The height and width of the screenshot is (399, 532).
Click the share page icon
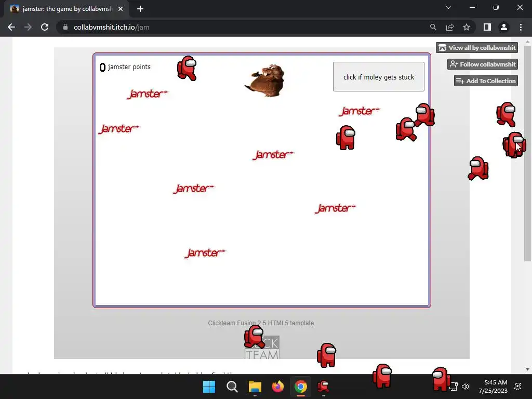point(450,27)
